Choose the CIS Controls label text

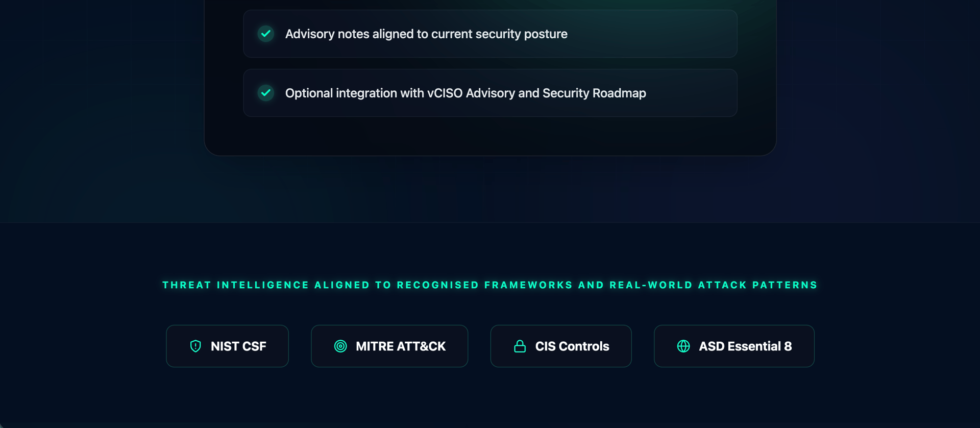pyautogui.click(x=572, y=346)
